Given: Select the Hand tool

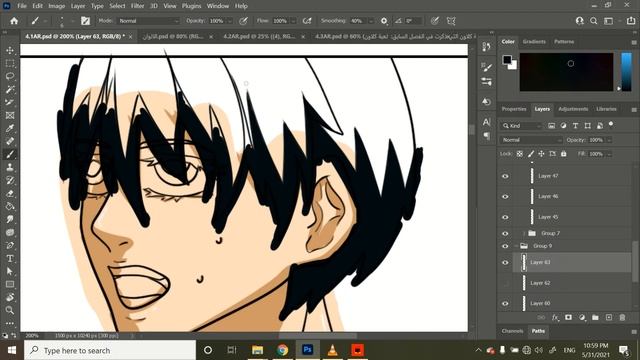Looking at the screenshot, I should pyautogui.click(x=10, y=298).
